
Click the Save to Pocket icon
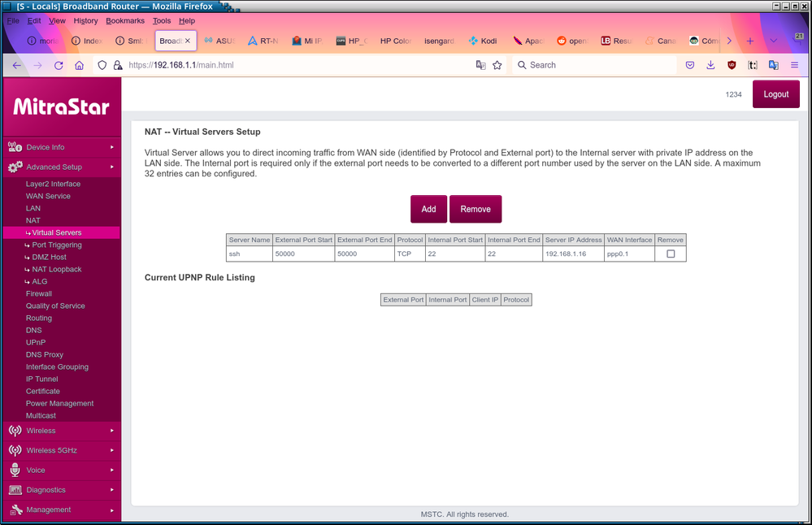click(690, 65)
